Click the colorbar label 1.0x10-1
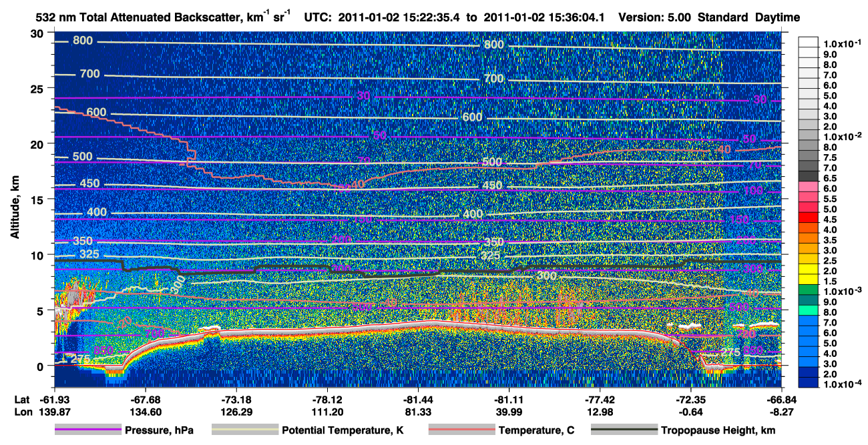 point(842,43)
